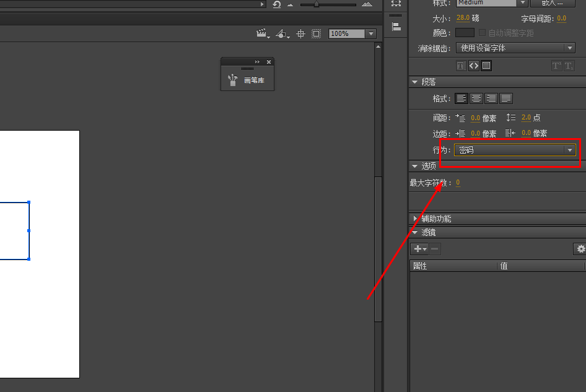Toggle Show border around text icon
The image size is (586, 392).
tap(486, 66)
